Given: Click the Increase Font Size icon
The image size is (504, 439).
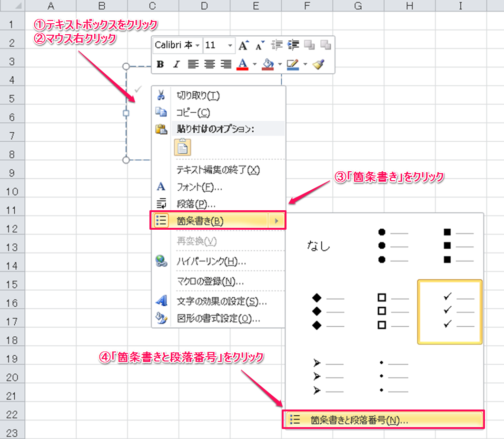Looking at the screenshot, I should point(244,46).
